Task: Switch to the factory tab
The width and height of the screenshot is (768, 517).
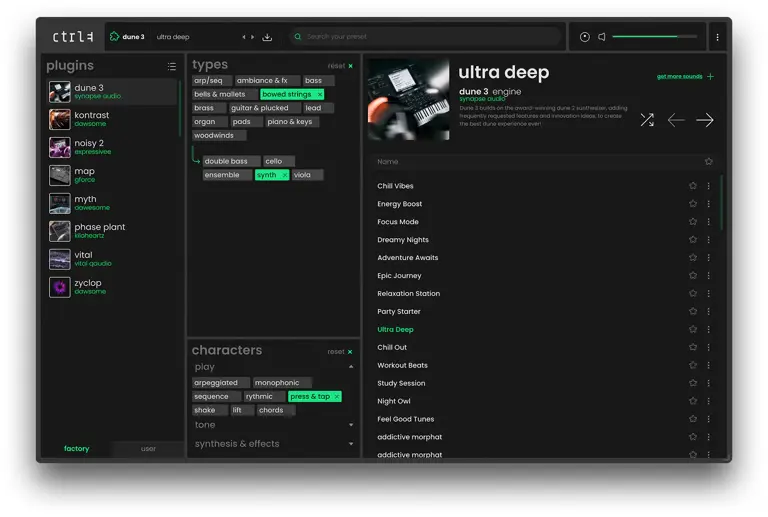Action: click(76, 448)
